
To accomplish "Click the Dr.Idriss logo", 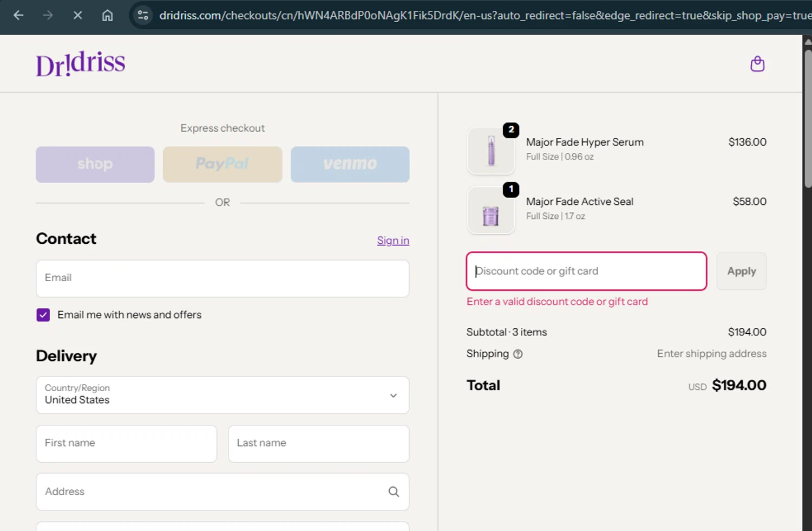I will (x=81, y=64).
